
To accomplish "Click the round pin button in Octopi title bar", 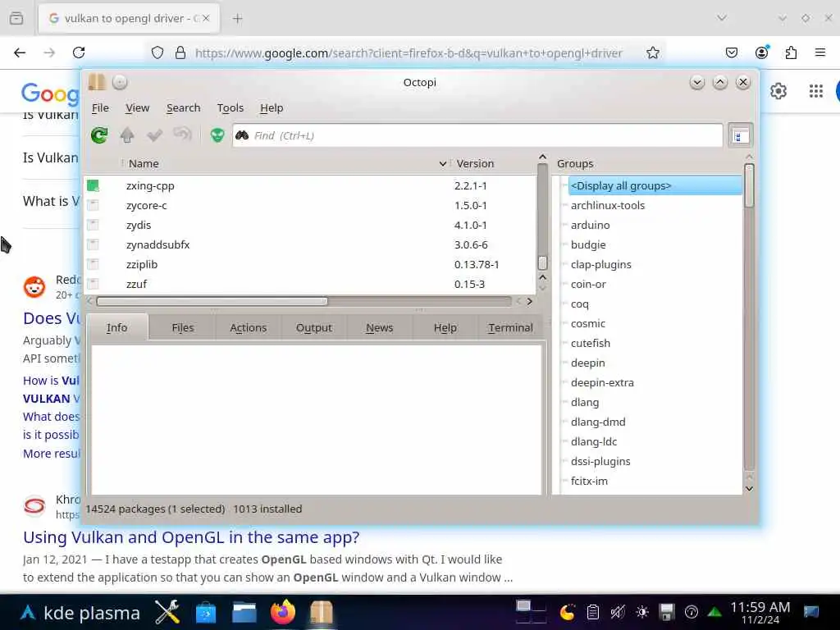I will coord(120,82).
